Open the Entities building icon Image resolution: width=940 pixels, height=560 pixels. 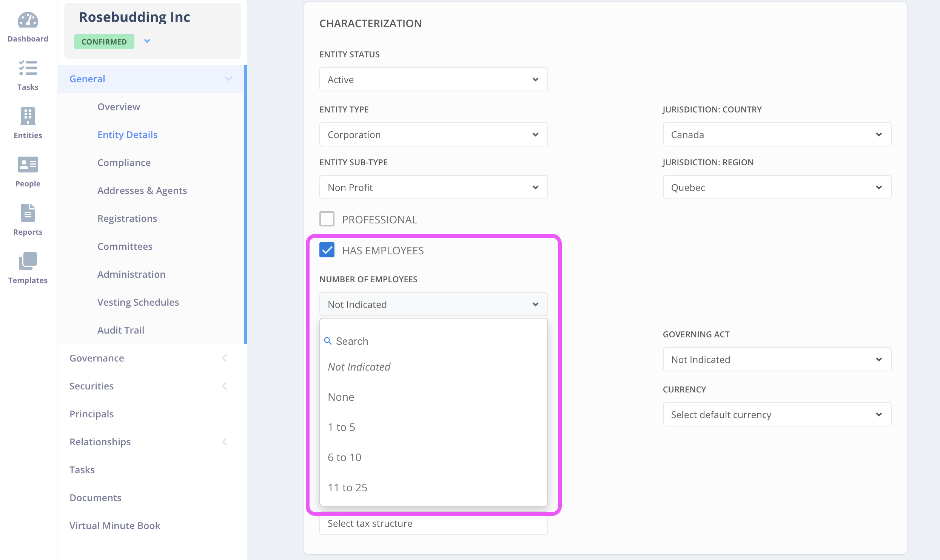(28, 116)
